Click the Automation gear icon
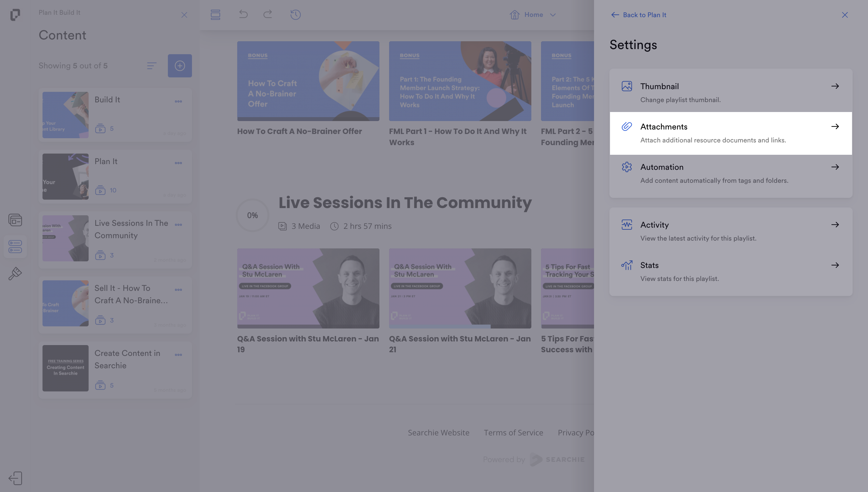The image size is (868, 492). [x=627, y=167]
